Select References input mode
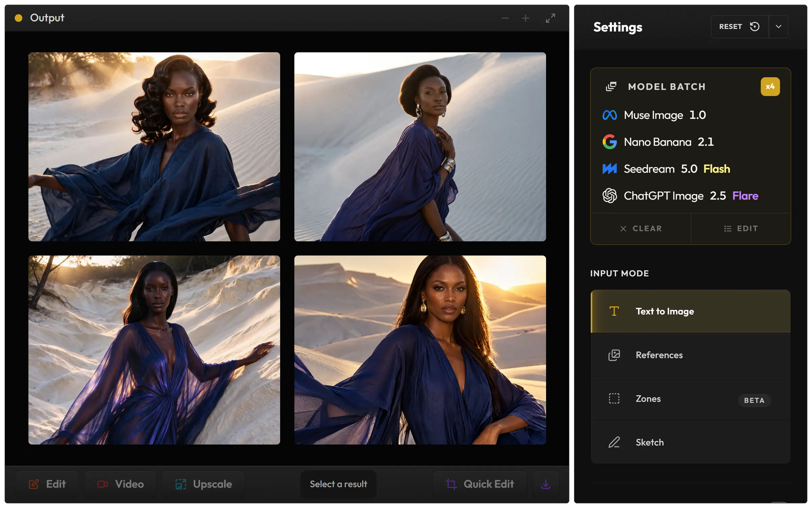 (691, 355)
